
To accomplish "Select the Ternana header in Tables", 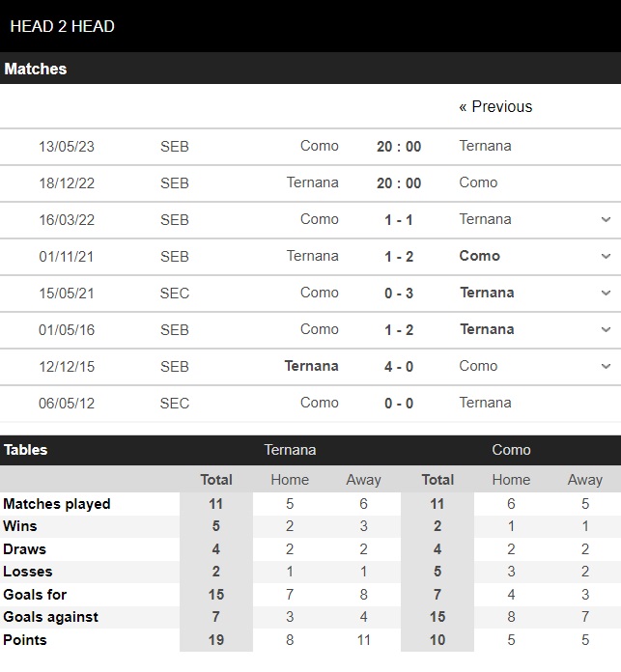I will [x=290, y=450].
